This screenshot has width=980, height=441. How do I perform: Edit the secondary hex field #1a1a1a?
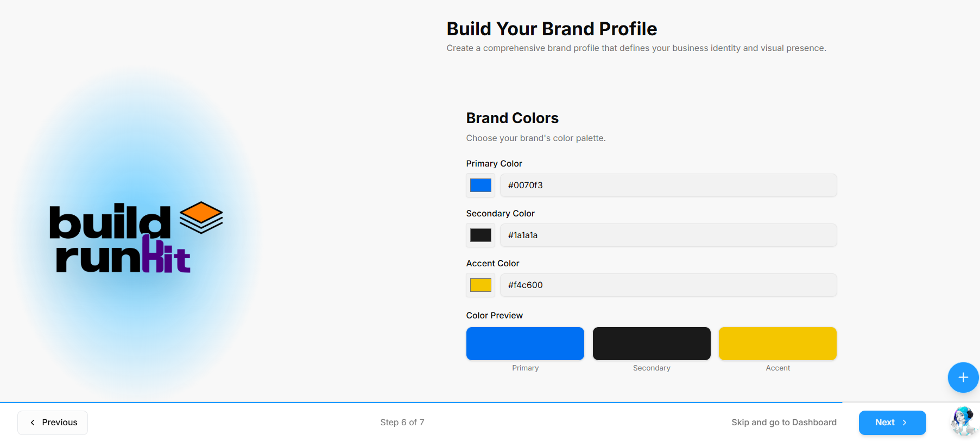(x=668, y=235)
